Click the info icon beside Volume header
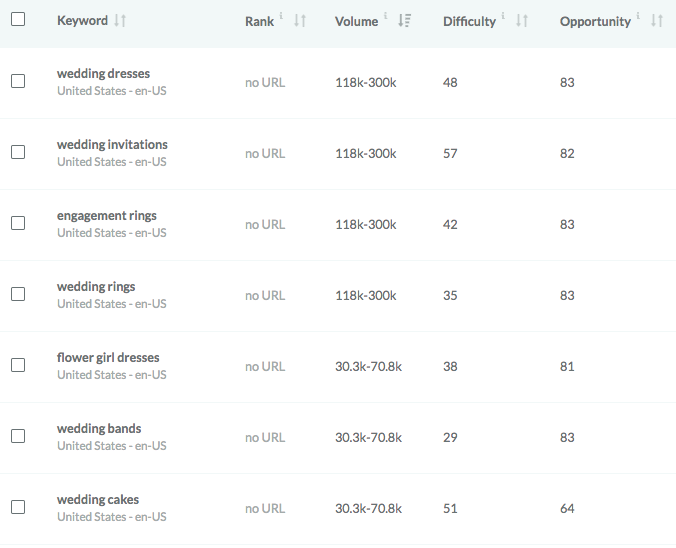The height and width of the screenshot is (548, 676). tap(386, 16)
